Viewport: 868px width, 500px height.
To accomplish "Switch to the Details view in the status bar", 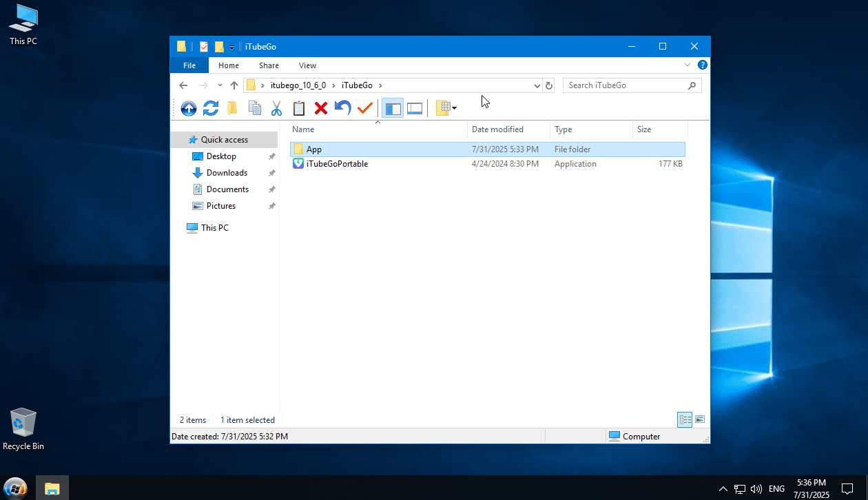I will click(685, 419).
